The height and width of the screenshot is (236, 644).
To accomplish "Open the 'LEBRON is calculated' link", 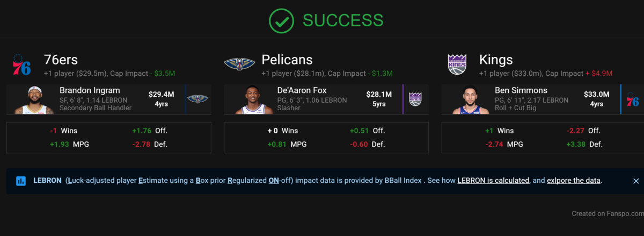I will coord(493,181).
